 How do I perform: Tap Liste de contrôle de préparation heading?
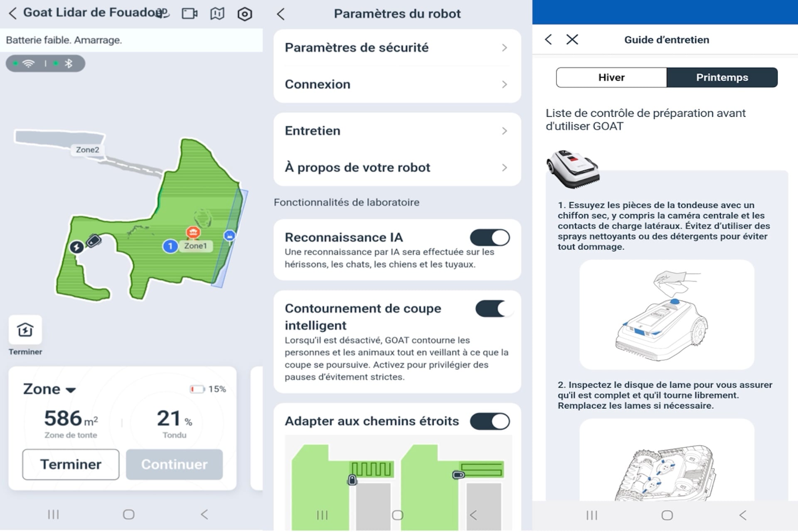(645, 120)
